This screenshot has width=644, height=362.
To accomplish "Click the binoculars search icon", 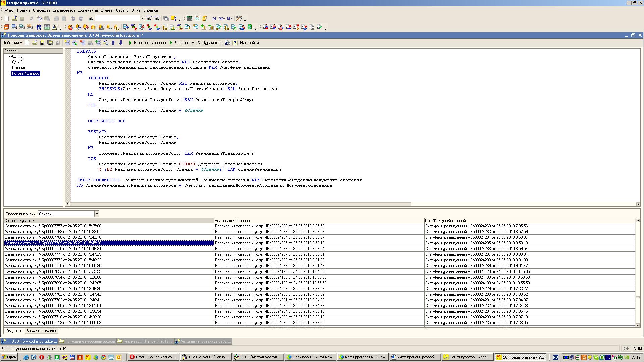I will tap(91, 19).
